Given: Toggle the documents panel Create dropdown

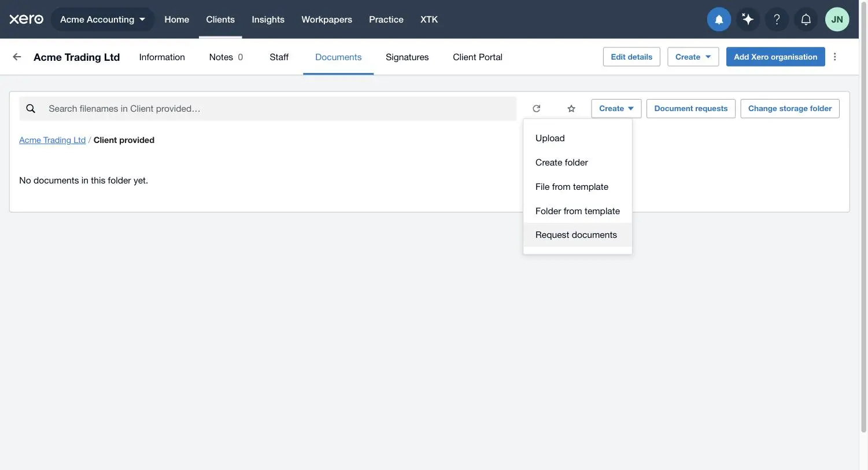Looking at the screenshot, I should [616, 108].
